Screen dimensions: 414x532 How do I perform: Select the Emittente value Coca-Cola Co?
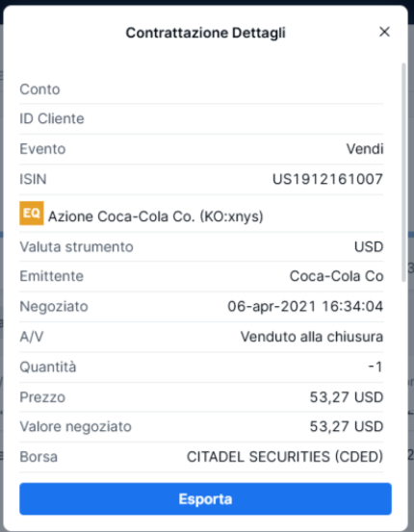tap(337, 276)
